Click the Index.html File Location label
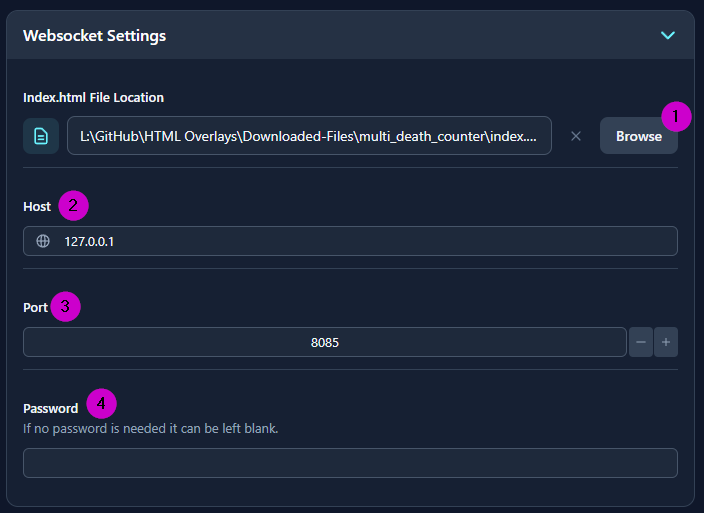Viewport: 704px width, 513px height. [x=93, y=97]
